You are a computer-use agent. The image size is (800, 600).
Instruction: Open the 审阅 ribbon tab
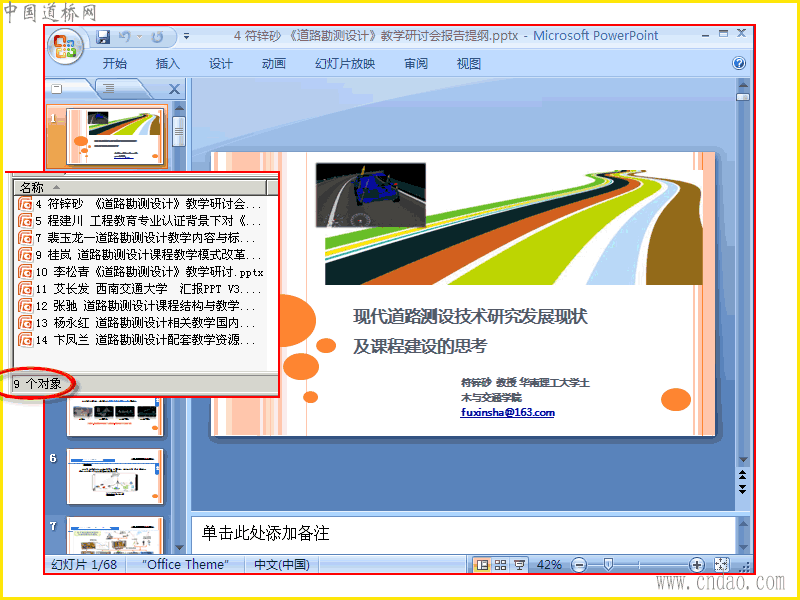point(416,63)
